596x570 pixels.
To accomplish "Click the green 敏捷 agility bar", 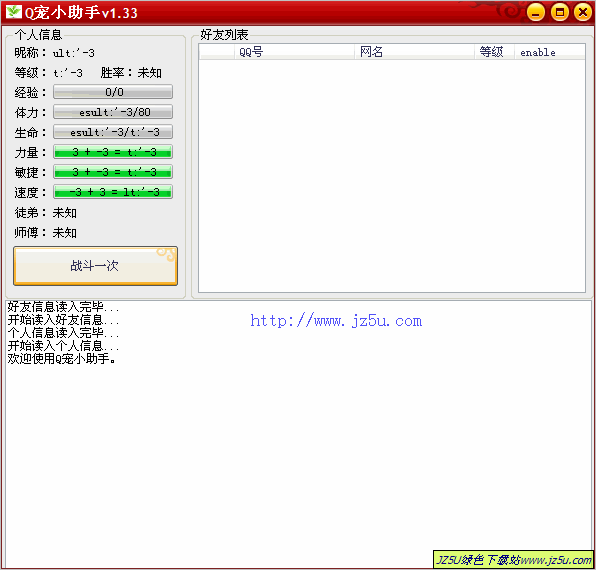I will click(113, 172).
